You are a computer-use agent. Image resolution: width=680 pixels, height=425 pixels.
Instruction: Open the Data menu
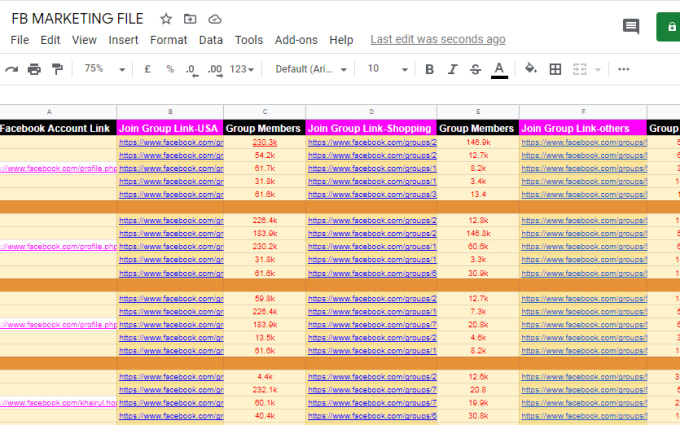tap(211, 40)
